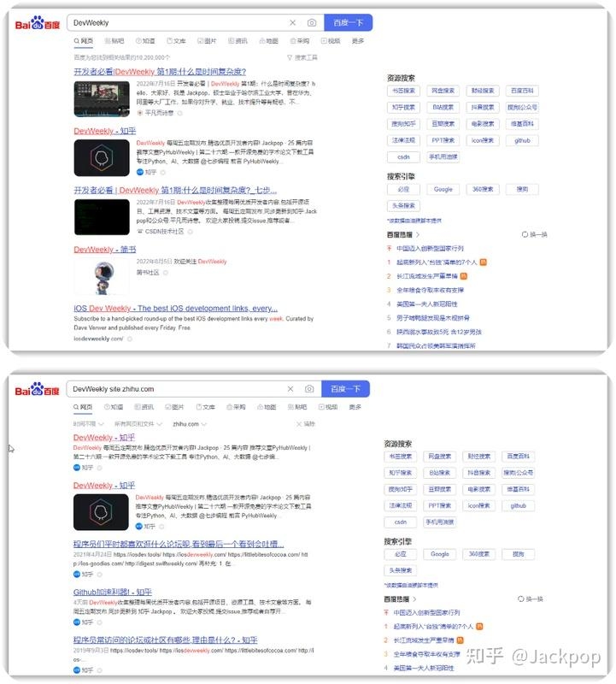Image resolution: width=616 pixels, height=684 pixels.
Task: Open 'iOS Dev Weekly - The best iOS development links' link
Action: (176, 309)
